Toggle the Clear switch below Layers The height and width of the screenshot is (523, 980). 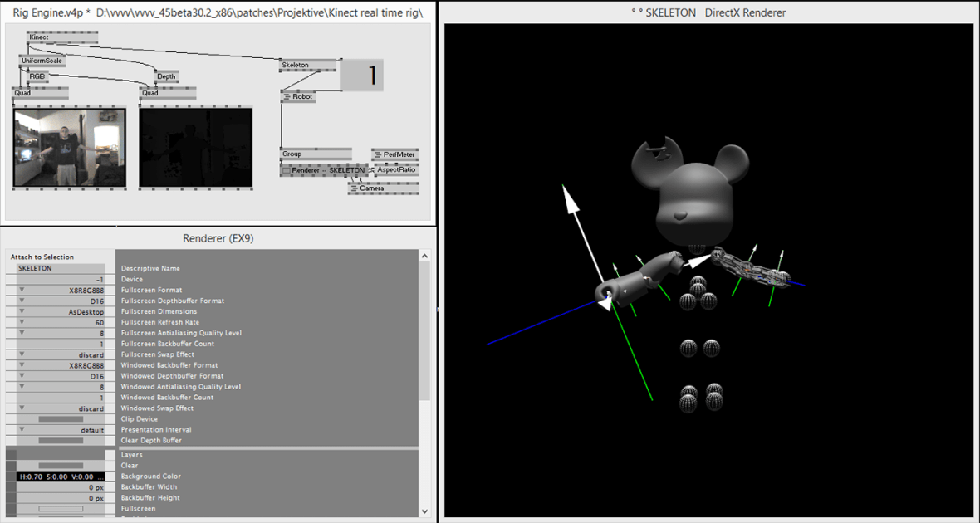pos(61,466)
